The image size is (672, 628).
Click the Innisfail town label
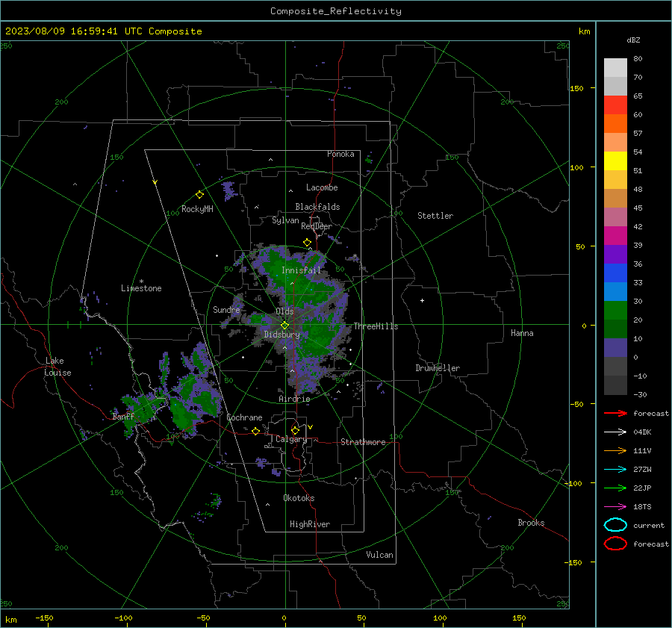click(x=301, y=270)
